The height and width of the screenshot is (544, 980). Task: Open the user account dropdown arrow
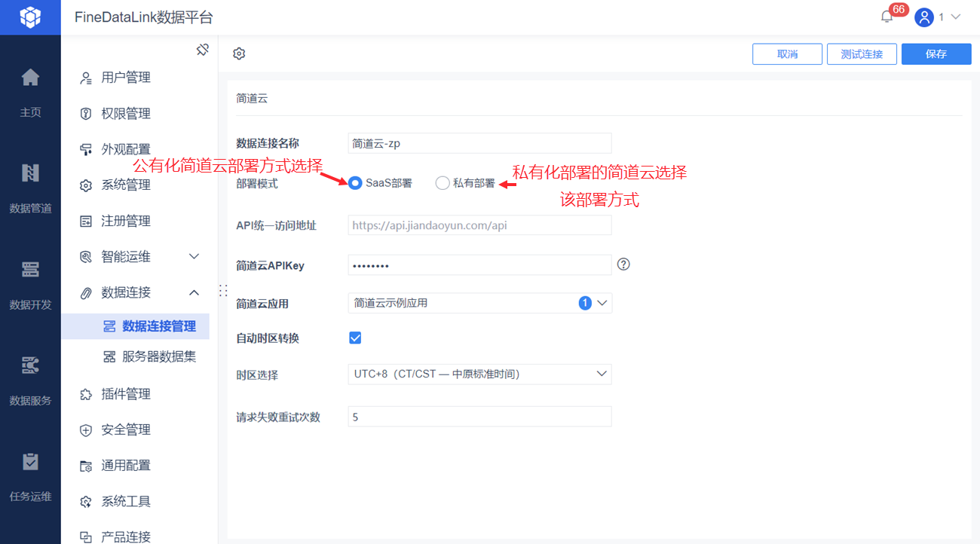click(956, 17)
